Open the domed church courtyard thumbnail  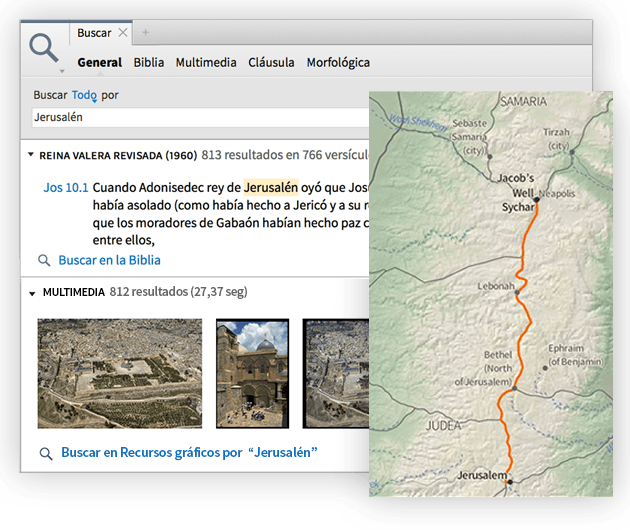(x=252, y=374)
